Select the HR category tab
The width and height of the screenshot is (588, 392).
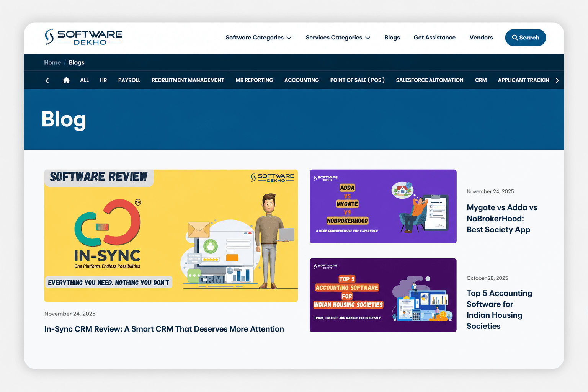(x=103, y=80)
